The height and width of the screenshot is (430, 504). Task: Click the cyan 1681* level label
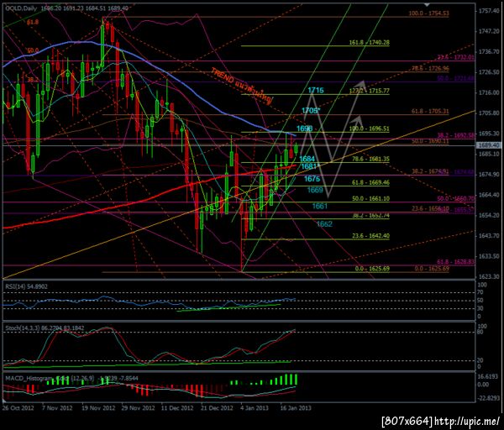click(311, 166)
